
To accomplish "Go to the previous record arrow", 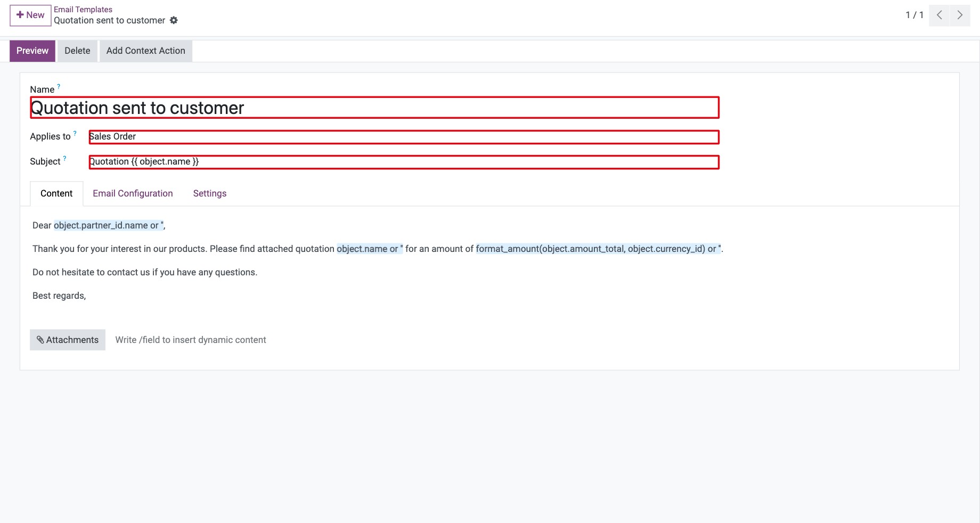I will pos(940,15).
